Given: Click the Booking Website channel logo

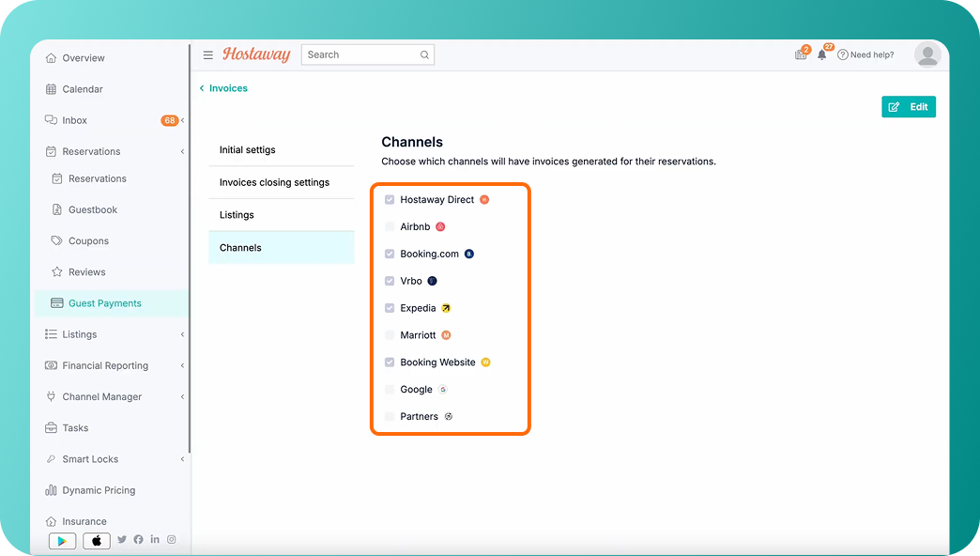Looking at the screenshot, I should pos(485,363).
